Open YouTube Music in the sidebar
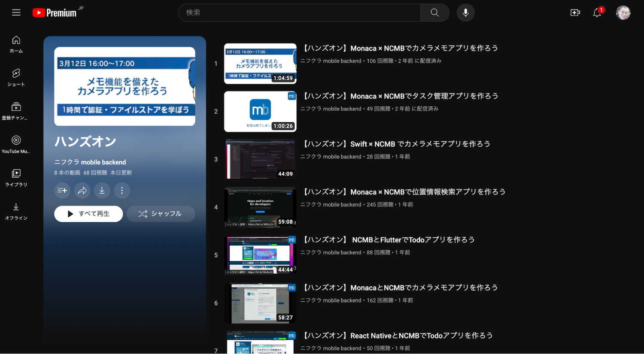The image size is (644, 354). point(16,145)
